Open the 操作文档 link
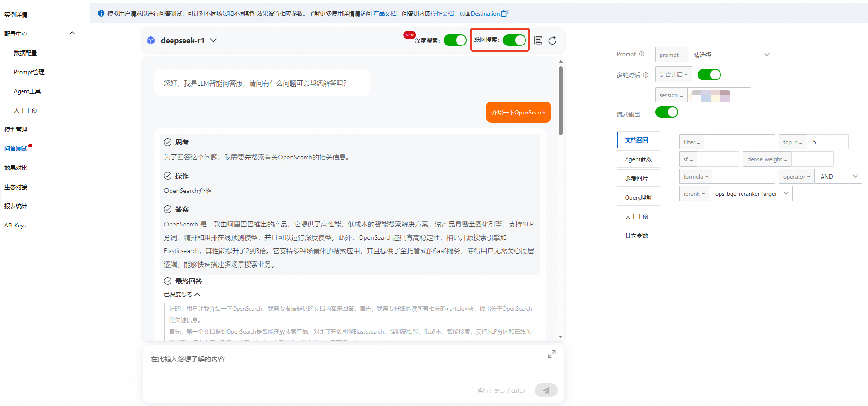Image resolution: width=868 pixels, height=406 pixels. 443,14
